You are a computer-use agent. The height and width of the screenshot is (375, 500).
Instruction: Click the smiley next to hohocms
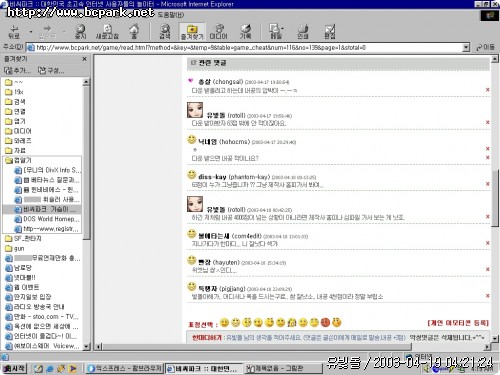click(x=191, y=139)
